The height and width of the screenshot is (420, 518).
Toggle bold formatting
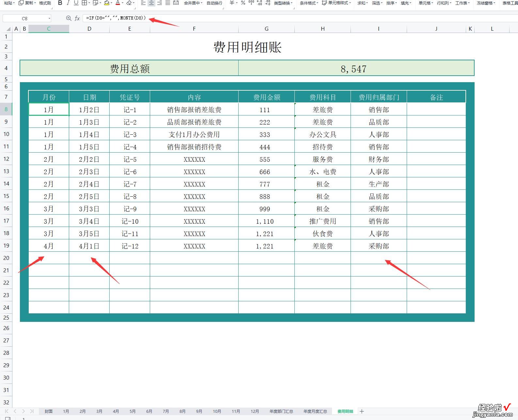pyautogui.click(x=60, y=3)
